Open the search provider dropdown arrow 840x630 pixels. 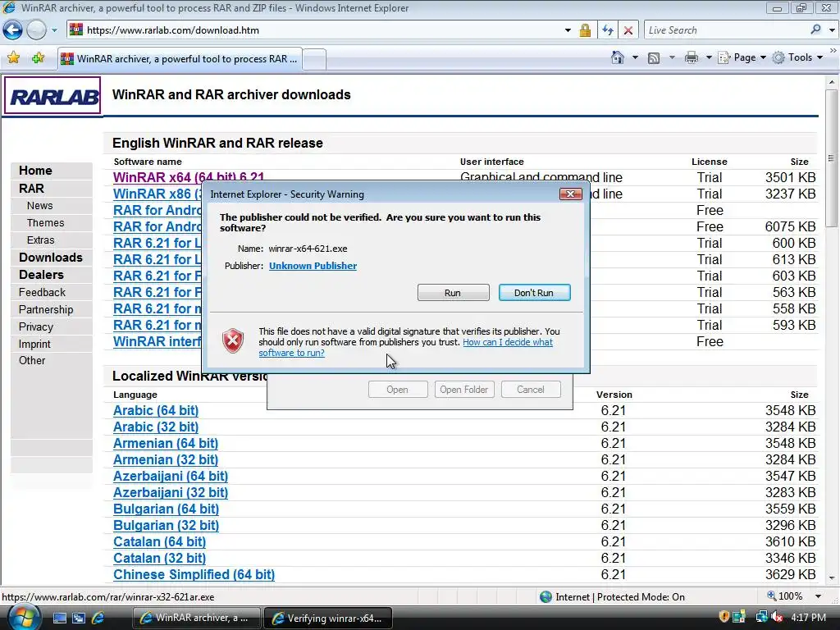click(832, 30)
